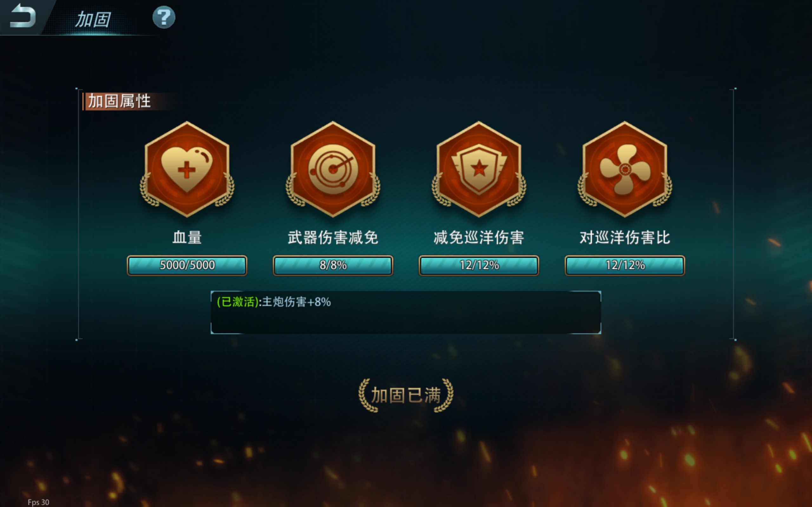The width and height of the screenshot is (812, 507).
Task: Click the 5000/5000 health progress bar
Action: (187, 266)
